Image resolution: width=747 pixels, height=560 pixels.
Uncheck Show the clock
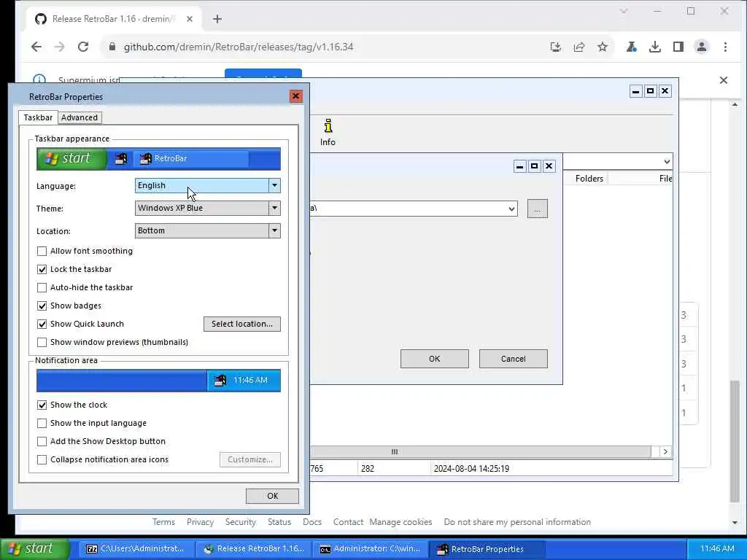coord(42,405)
